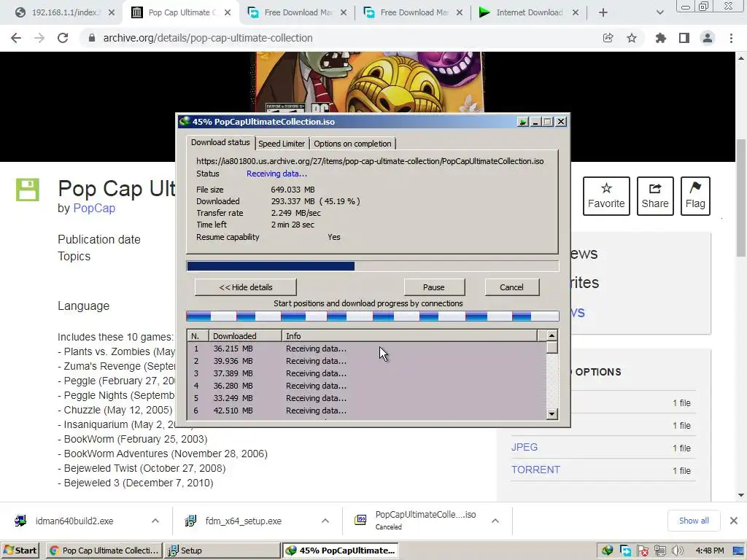
Task: Open the PopCap author link
Action: click(94, 208)
